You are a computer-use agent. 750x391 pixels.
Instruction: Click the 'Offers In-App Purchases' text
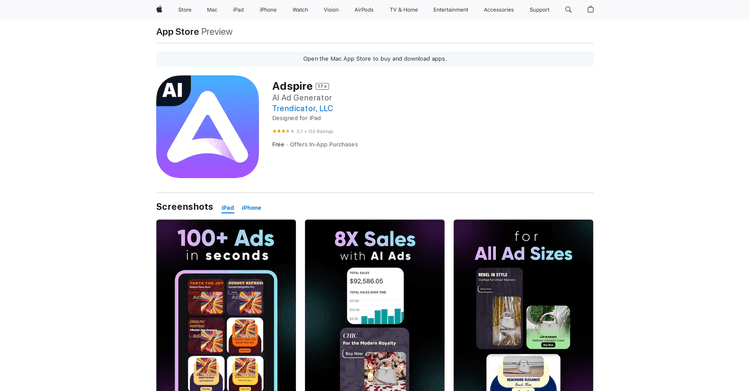[324, 145]
